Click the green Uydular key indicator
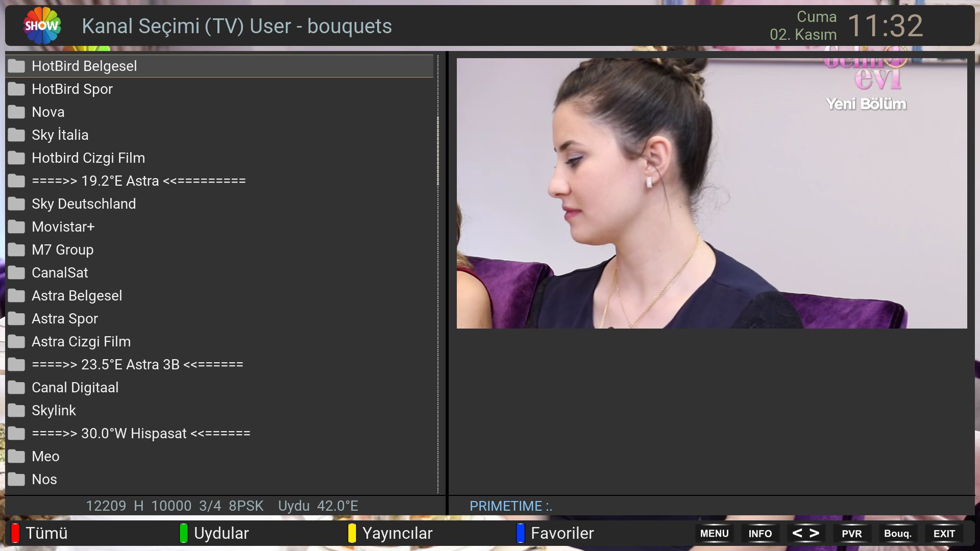This screenshot has width=980, height=551. [184, 533]
